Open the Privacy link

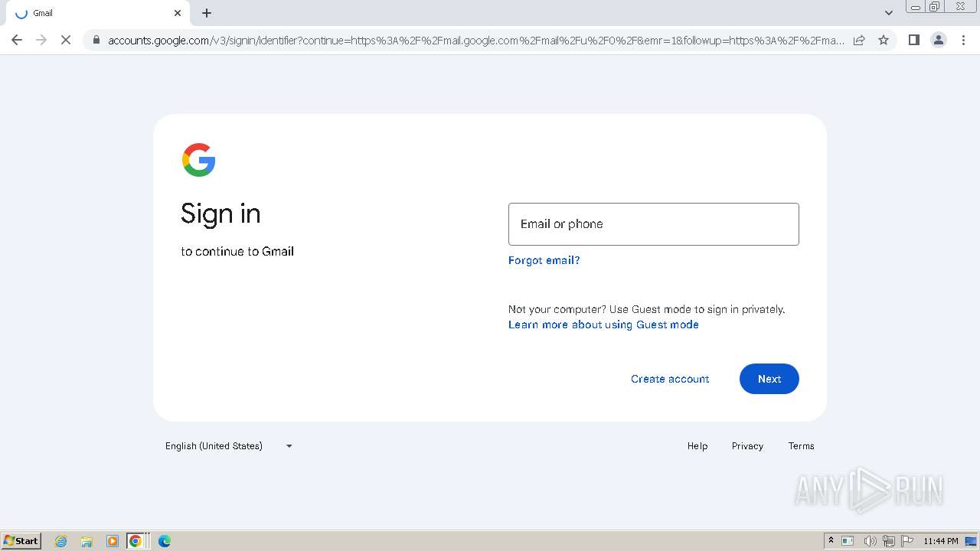point(747,446)
